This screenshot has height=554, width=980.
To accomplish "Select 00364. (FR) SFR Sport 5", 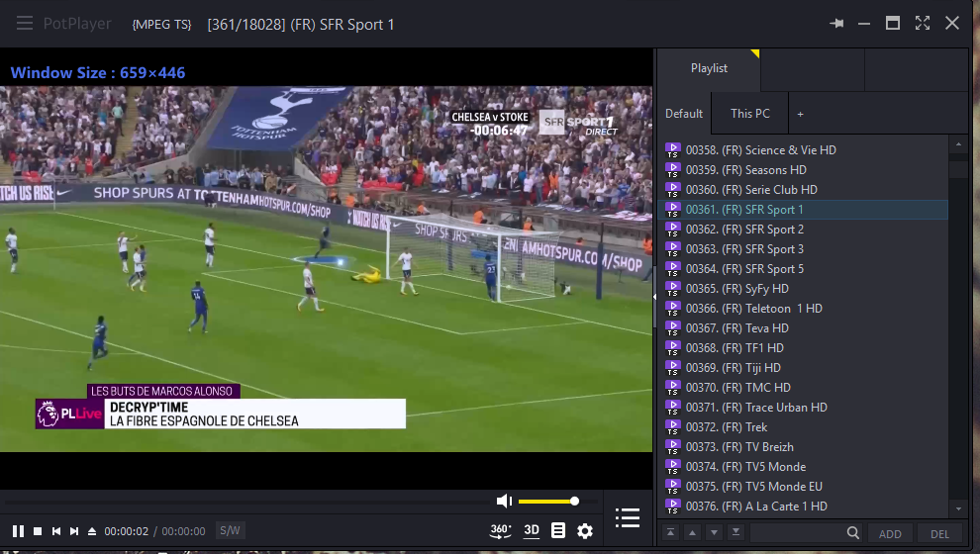I will tap(803, 268).
